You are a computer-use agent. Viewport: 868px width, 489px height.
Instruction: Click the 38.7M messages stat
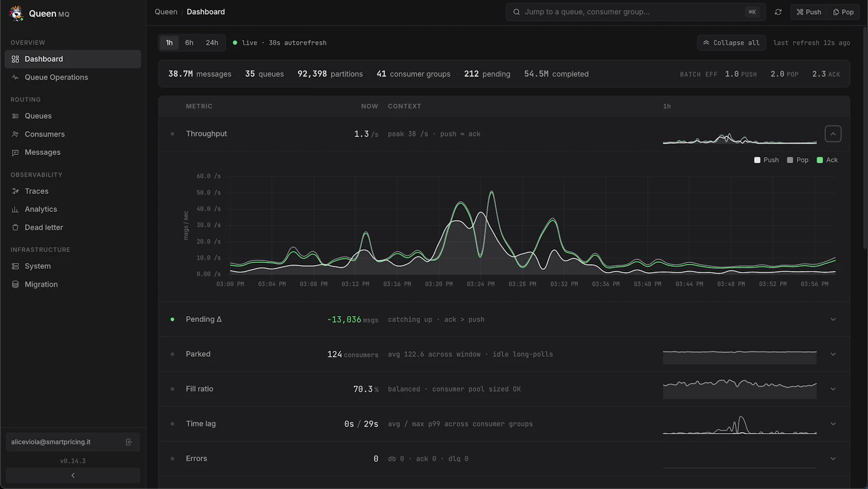tap(200, 74)
